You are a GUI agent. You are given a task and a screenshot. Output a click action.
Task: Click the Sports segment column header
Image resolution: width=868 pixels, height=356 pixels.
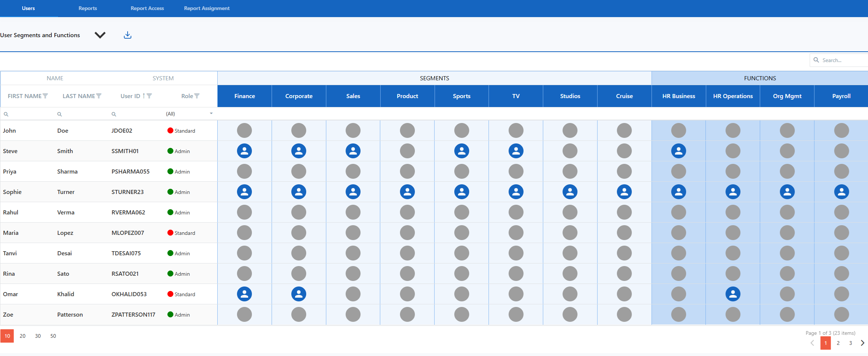tap(461, 96)
